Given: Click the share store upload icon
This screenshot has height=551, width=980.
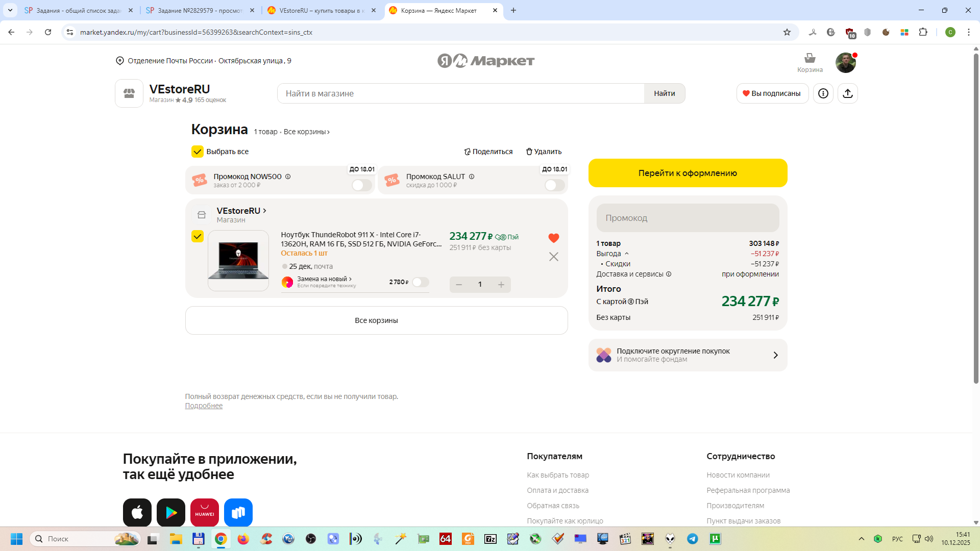Looking at the screenshot, I should [847, 93].
